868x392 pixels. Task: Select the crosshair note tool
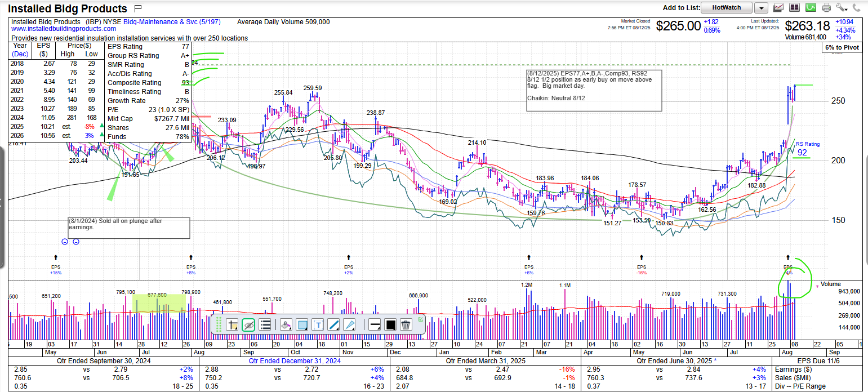coord(232,324)
